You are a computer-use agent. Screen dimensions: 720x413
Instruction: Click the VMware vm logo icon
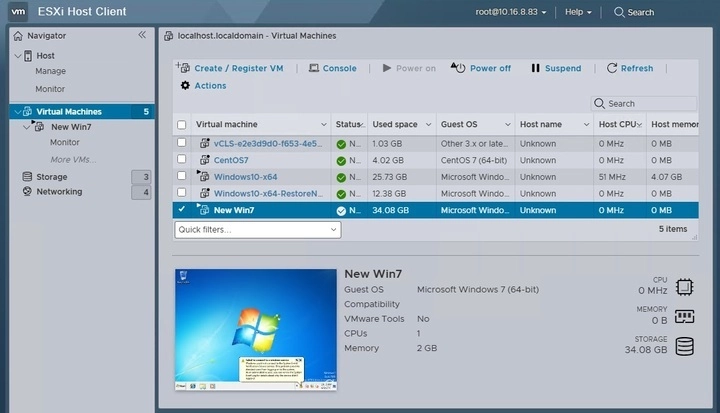[x=18, y=11]
